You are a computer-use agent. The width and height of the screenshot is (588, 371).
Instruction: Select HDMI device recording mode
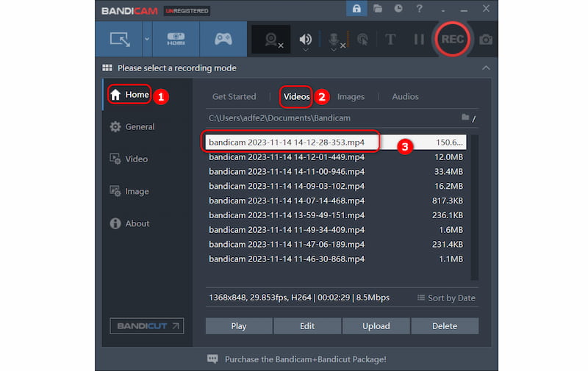pos(176,39)
